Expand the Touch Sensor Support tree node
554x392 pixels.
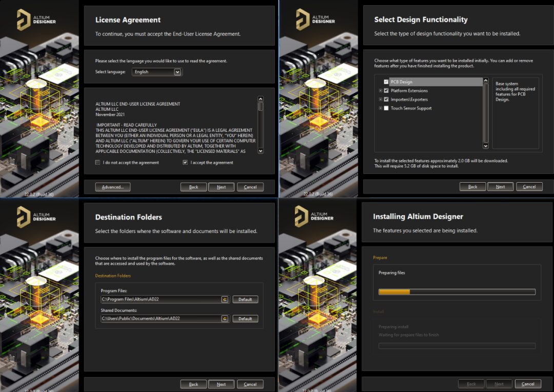pos(381,108)
